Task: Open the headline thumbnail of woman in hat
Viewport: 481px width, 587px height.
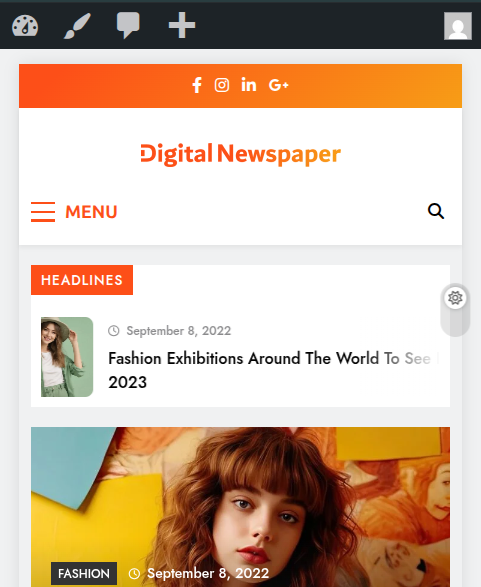Action: 67,357
